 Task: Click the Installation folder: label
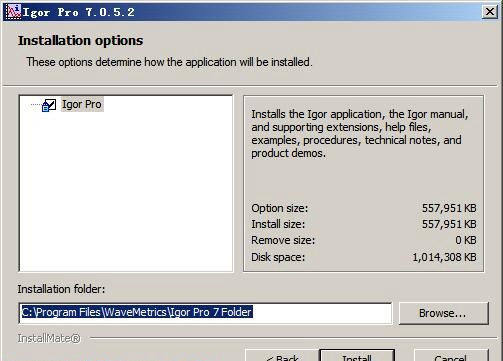pos(61,289)
